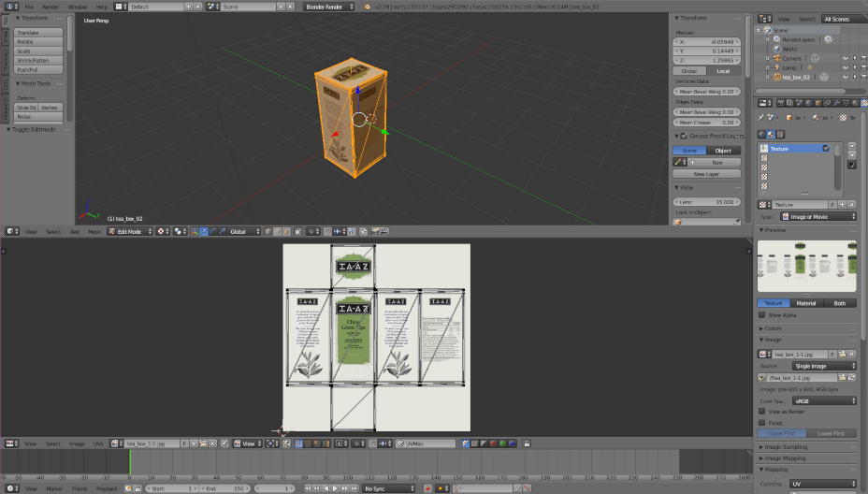Open the Edit Mode selector dropdown
This screenshot has width=868, height=494.
click(x=131, y=231)
